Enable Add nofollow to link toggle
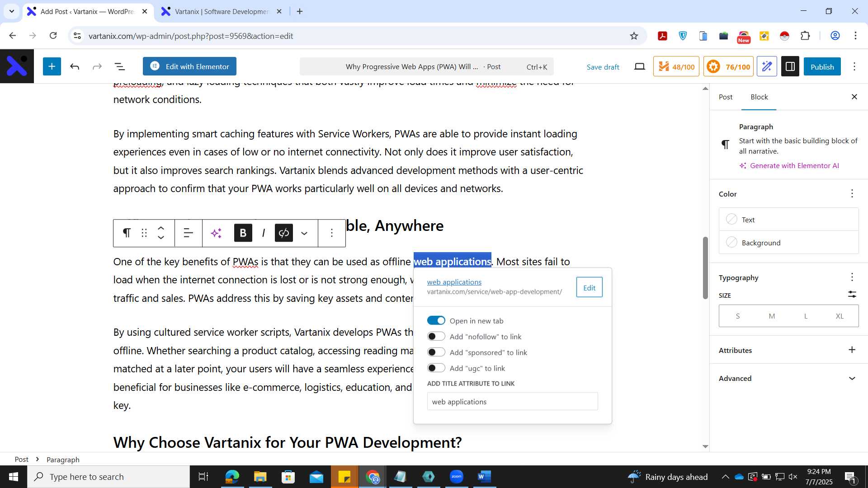 pos(436,336)
